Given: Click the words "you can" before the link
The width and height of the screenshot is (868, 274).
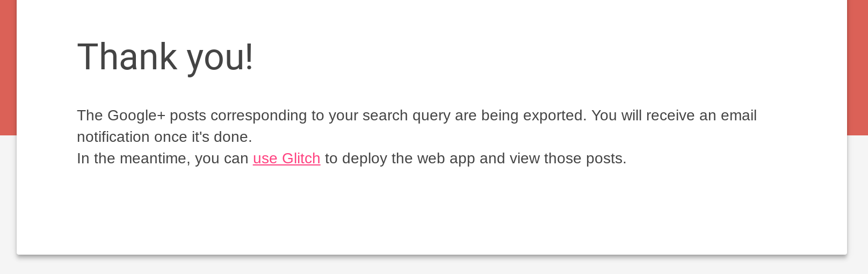Looking at the screenshot, I should point(221,158).
